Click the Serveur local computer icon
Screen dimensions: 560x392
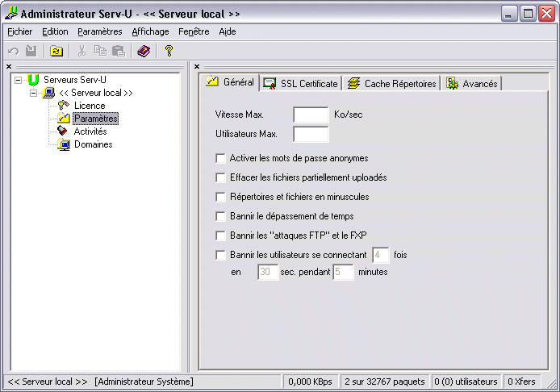(x=48, y=93)
